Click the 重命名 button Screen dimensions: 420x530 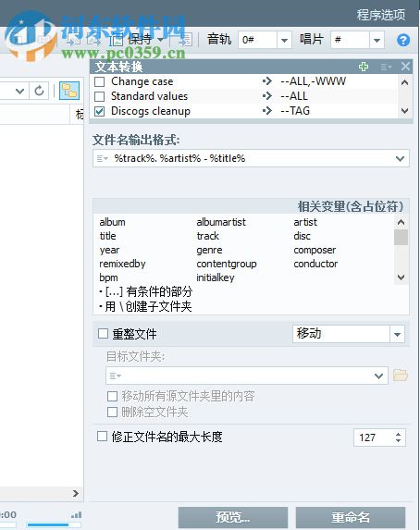[351, 517]
